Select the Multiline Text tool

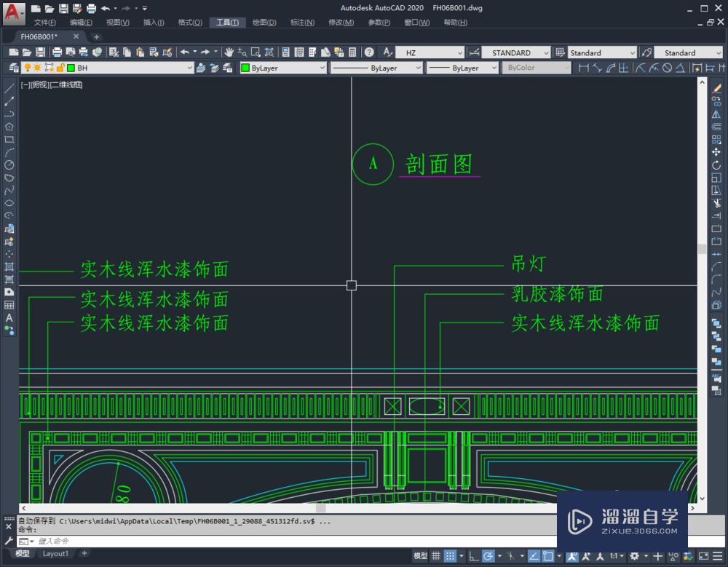point(9,317)
